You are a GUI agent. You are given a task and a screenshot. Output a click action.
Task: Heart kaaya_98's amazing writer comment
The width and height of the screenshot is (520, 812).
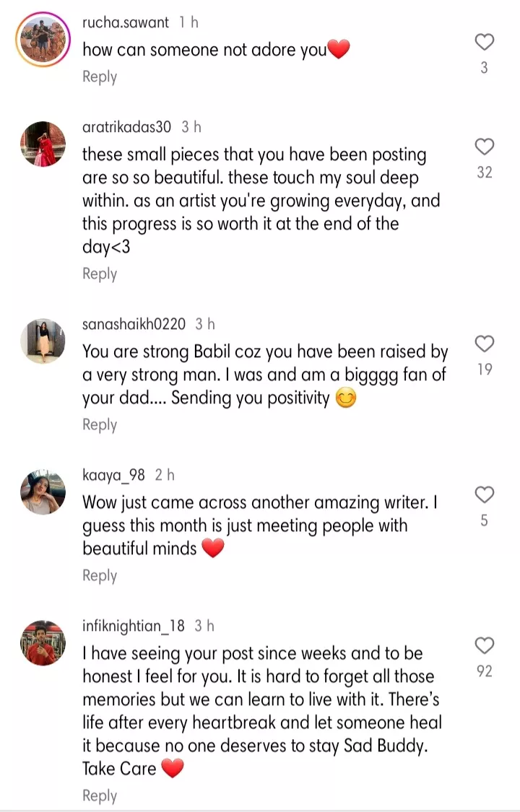pos(484,494)
